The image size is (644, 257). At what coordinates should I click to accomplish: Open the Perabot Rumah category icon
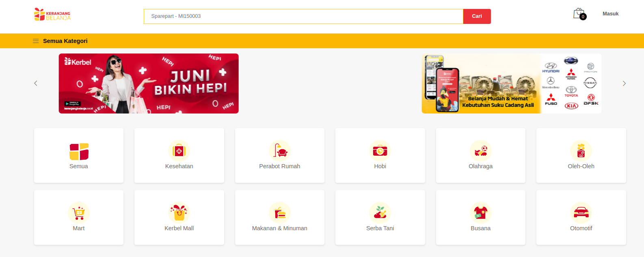[280, 151]
